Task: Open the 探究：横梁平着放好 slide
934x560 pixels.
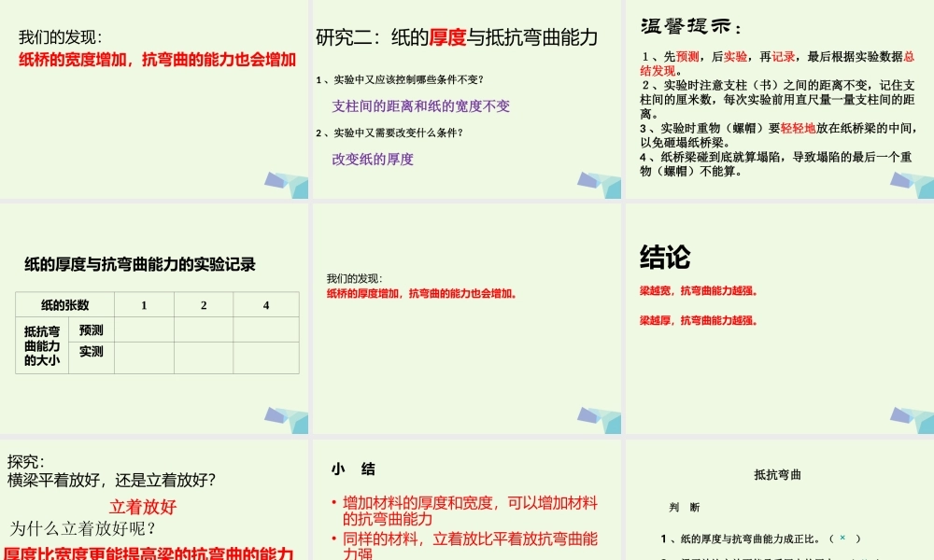Action: point(154,500)
